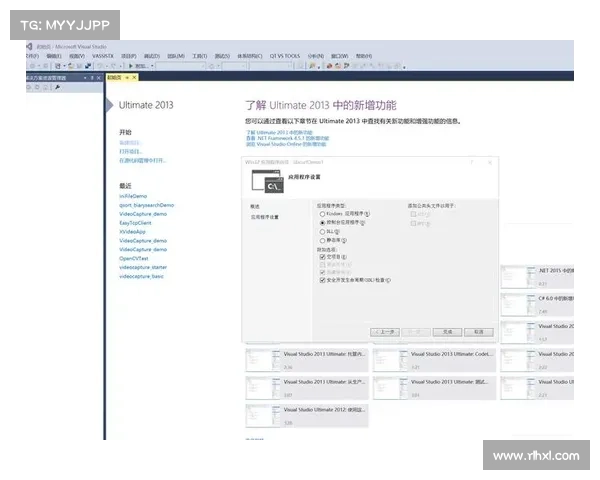This screenshot has width=600, height=480.
Task: Uncheck the 空项目 checkbox
Action: pos(321,257)
